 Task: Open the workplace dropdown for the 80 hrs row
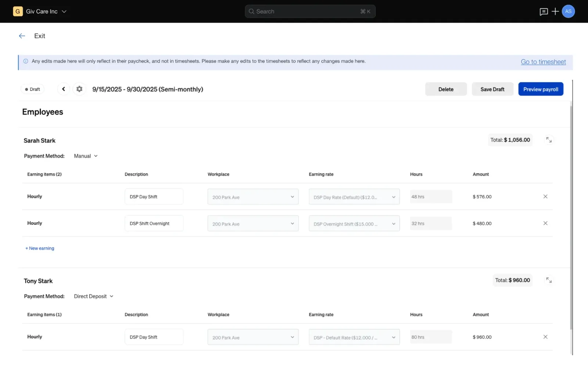tap(253, 337)
